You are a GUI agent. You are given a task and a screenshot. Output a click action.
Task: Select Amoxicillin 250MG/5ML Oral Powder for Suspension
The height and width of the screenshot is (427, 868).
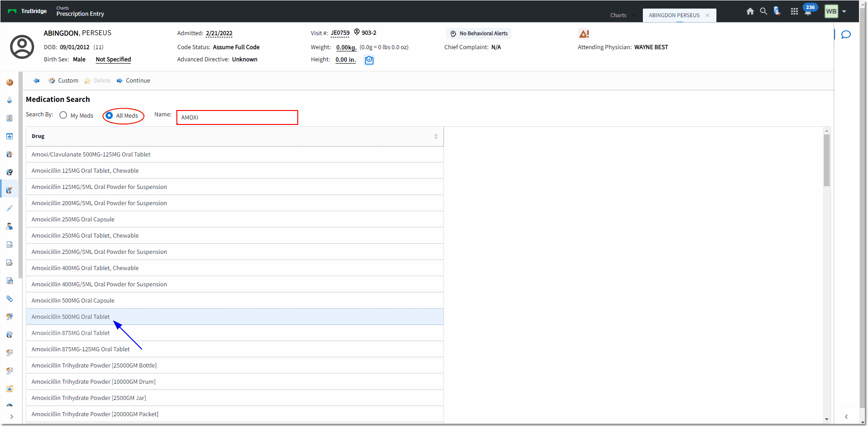click(x=235, y=252)
